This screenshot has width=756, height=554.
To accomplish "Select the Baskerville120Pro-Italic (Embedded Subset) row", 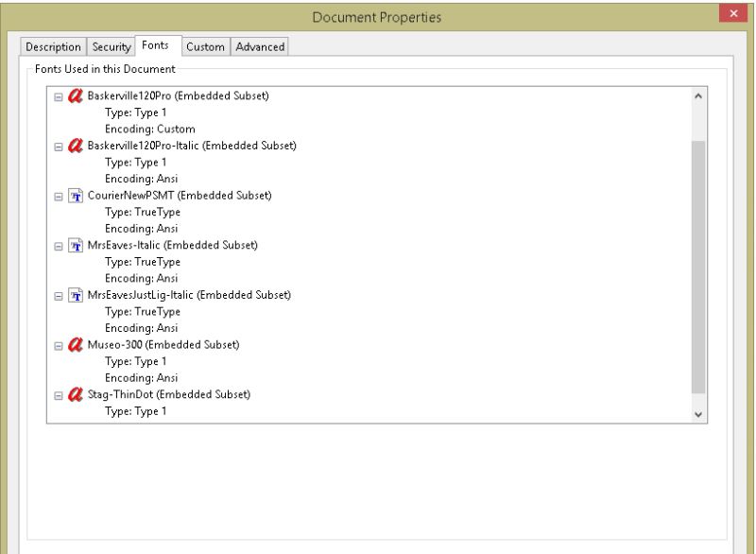I will pyautogui.click(x=192, y=146).
